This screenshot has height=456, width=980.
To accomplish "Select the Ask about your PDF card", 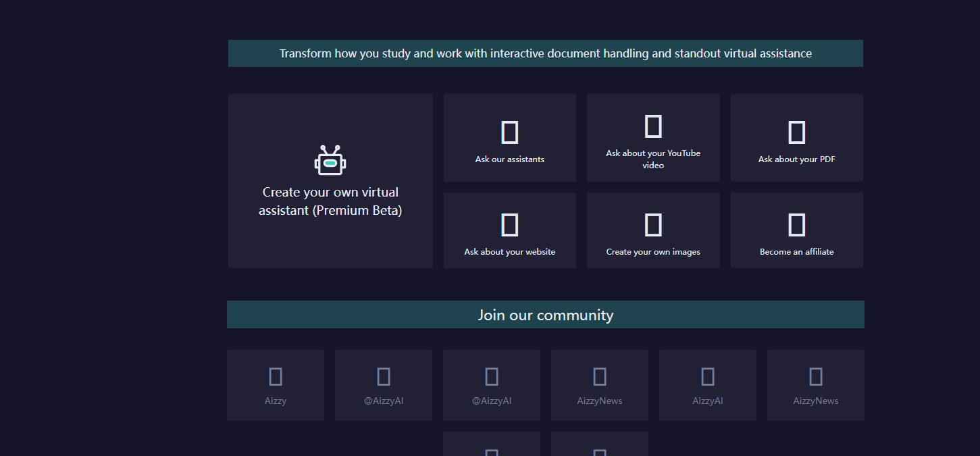I will point(797,138).
